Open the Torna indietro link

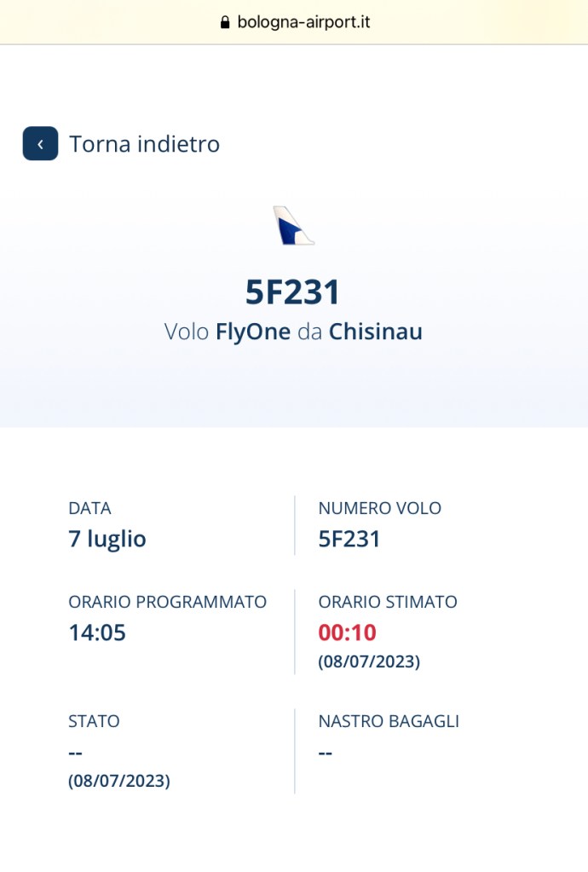click(145, 144)
